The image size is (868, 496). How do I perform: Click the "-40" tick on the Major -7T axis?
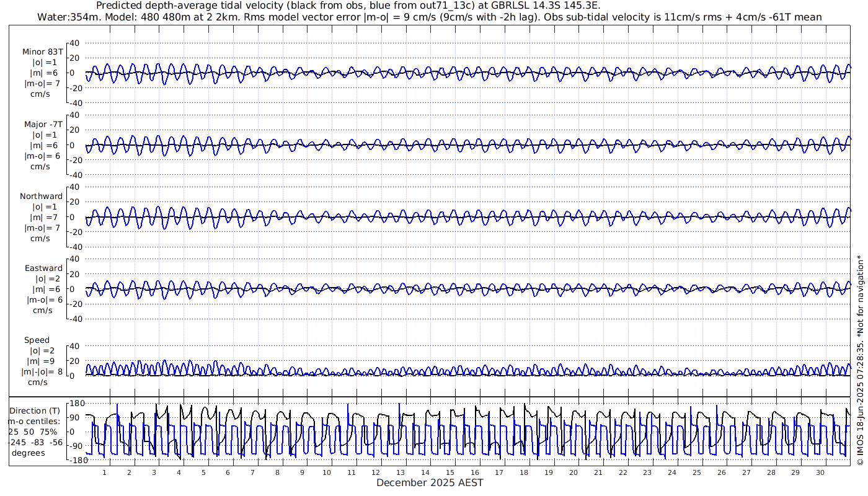click(x=73, y=175)
